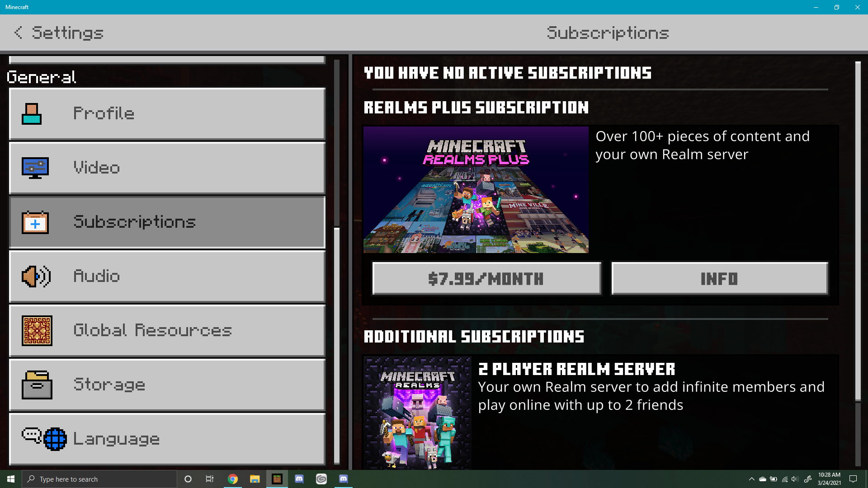Go back using the Settings arrow
The image size is (868, 488).
coord(18,33)
